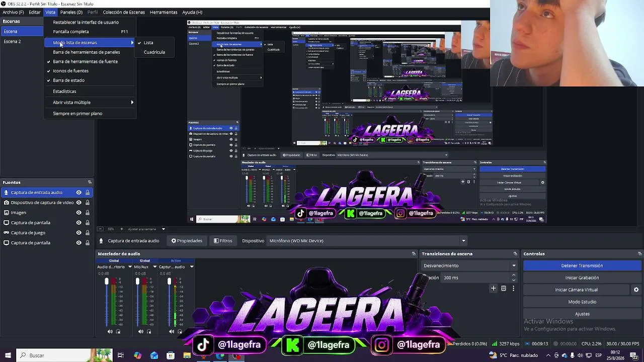Open the Windows Start menu

(x=8, y=355)
